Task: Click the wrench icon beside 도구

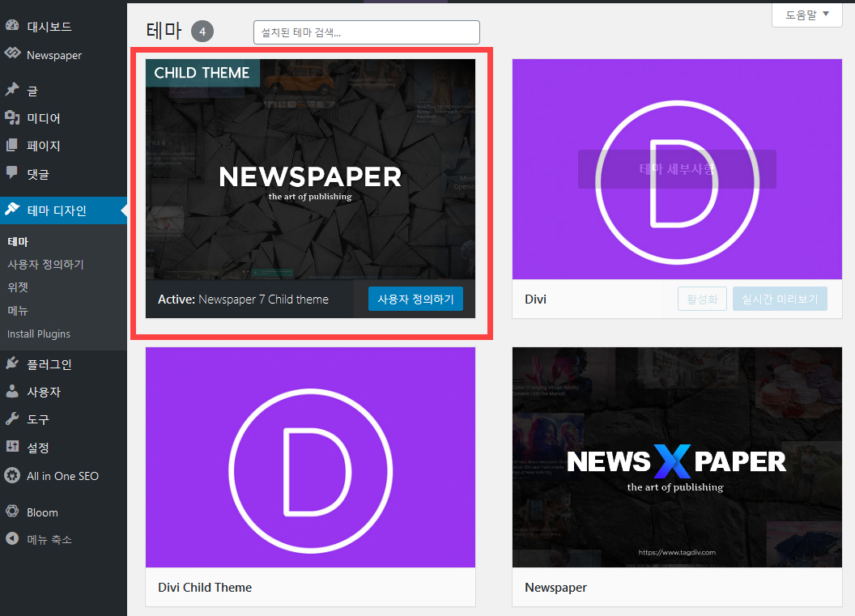Action: coord(12,418)
